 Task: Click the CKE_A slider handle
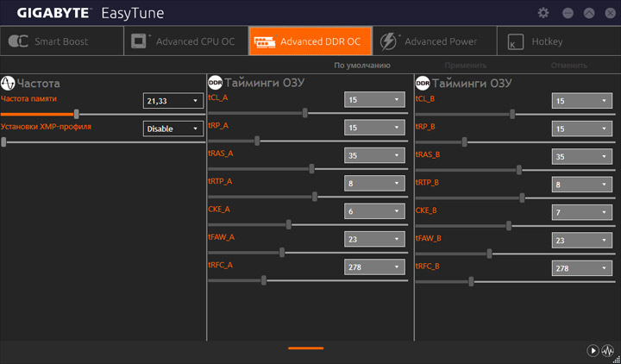(288, 224)
